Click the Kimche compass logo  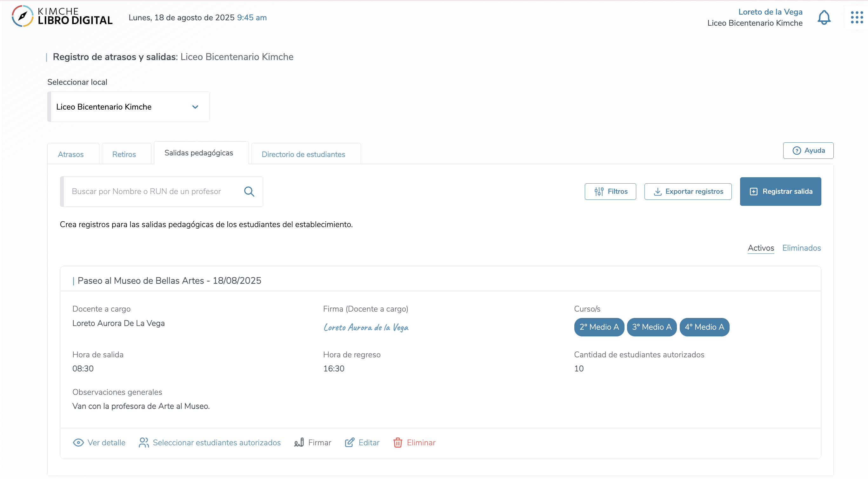22,16
